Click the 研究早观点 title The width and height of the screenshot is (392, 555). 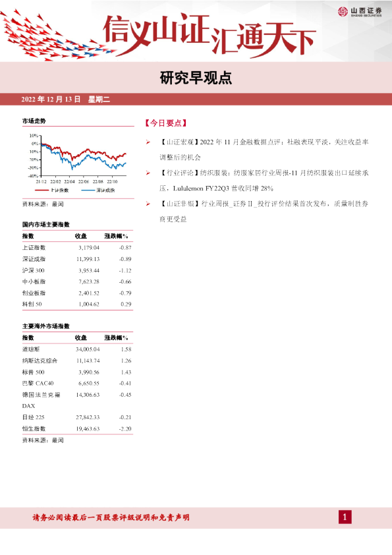click(196, 78)
